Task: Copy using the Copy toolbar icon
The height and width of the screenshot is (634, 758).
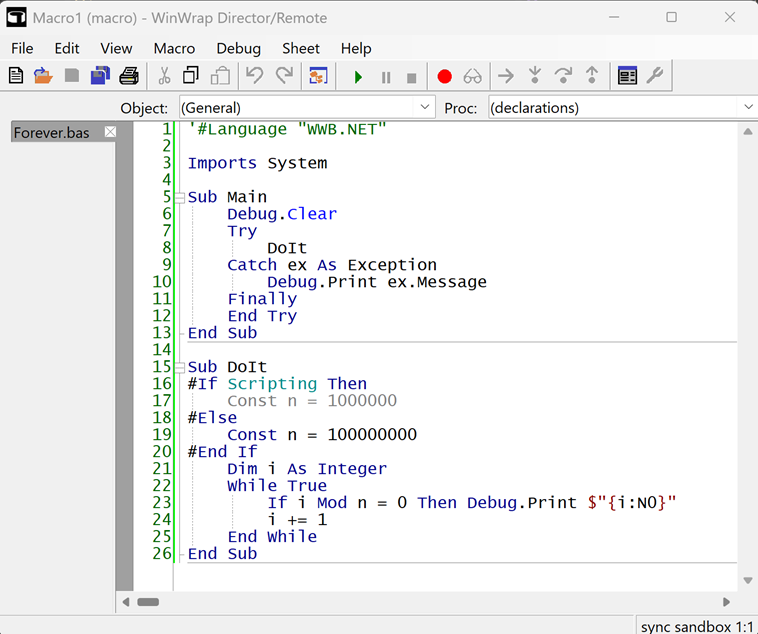Action: [191, 76]
